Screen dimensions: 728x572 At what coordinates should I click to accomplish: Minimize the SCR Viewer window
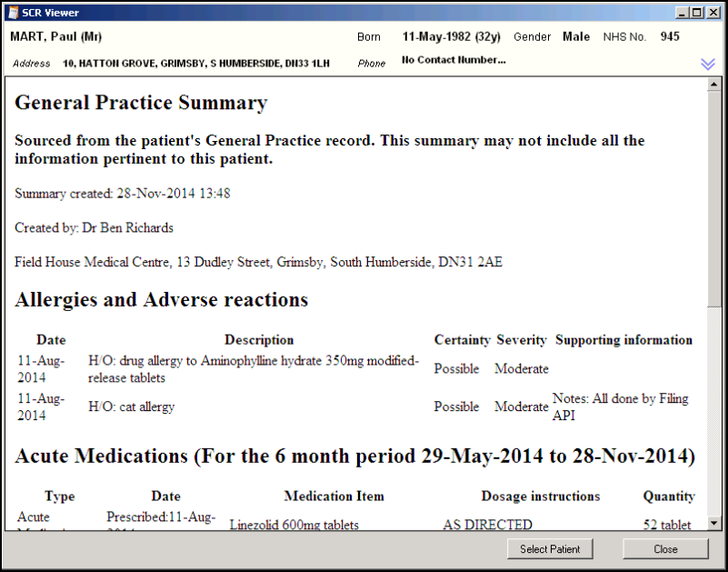tap(682, 13)
